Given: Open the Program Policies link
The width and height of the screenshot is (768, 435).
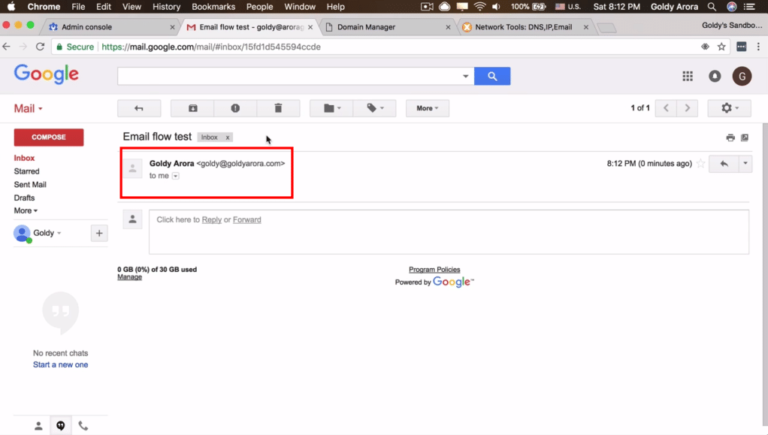Looking at the screenshot, I should pos(434,269).
